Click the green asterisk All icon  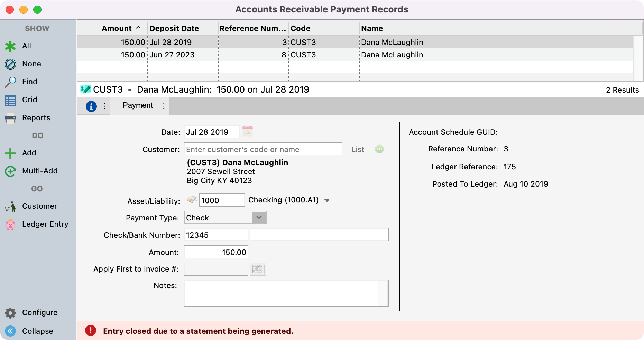click(10, 46)
